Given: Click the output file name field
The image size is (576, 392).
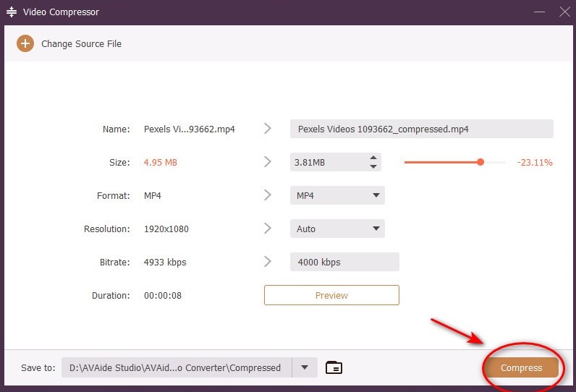Looking at the screenshot, I should 421,129.
